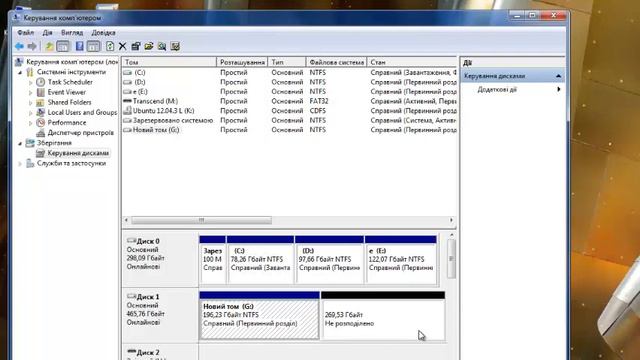Click the black X delete toolbar icon
This screenshot has width=640, height=360.
coord(122,47)
